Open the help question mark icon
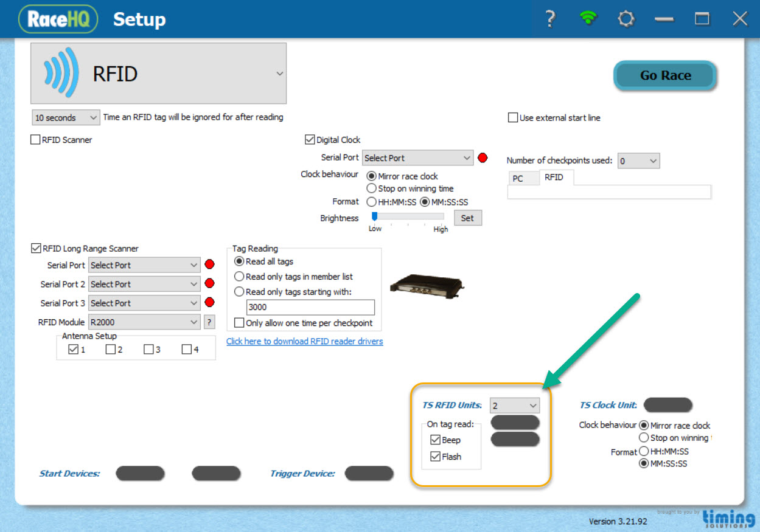This screenshot has height=532, width=760. pos(550,19)
